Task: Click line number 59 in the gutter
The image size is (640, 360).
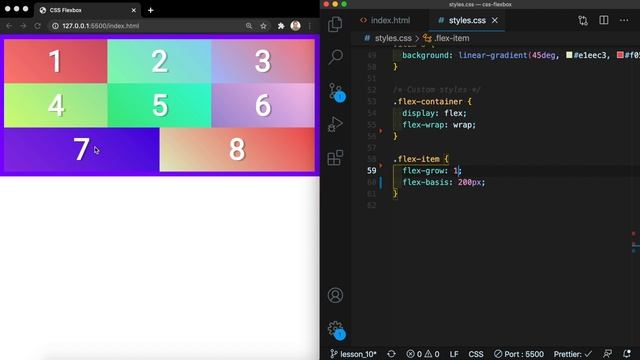Action: tap(371, 171)
